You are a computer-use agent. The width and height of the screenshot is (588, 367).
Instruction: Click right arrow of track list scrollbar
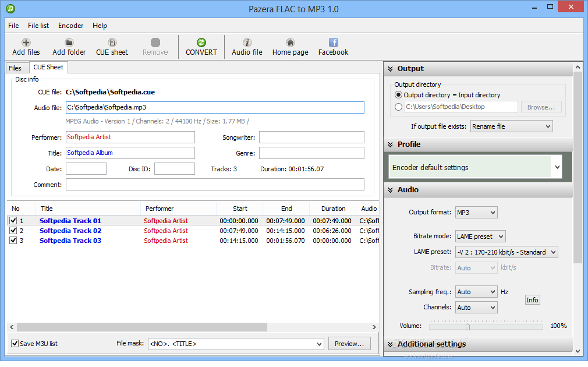[374, 327]
